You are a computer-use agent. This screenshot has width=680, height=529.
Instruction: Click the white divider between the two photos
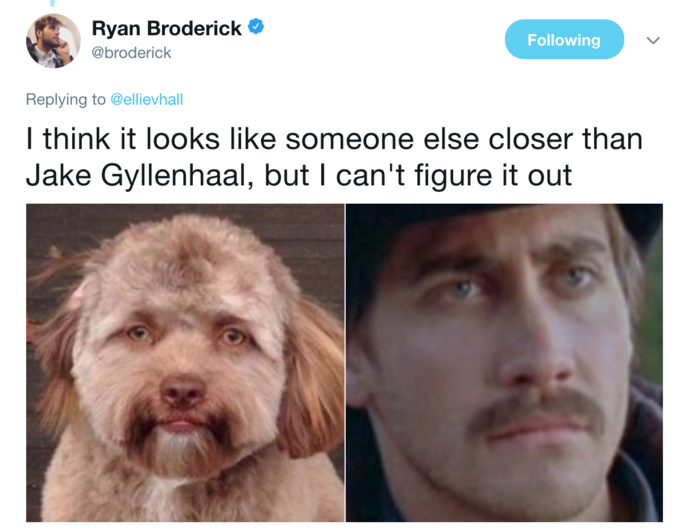(345, 362)
